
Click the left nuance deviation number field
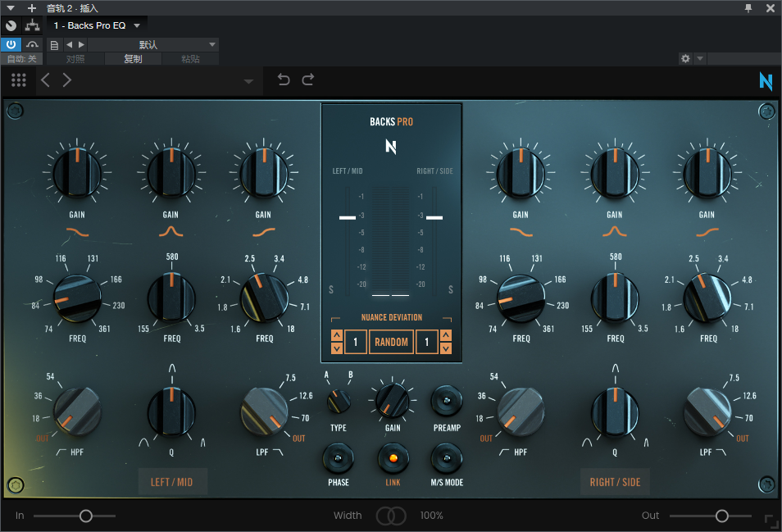pyautogui.click(x=356, y=342)
